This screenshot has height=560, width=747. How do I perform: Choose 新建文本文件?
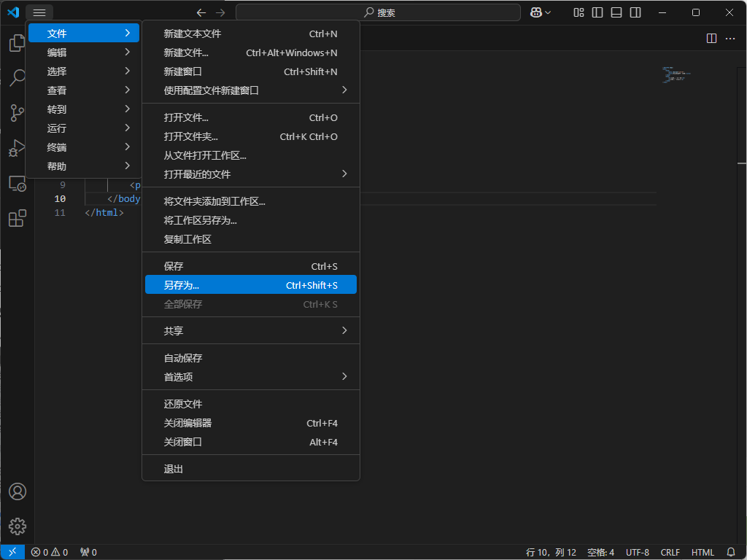click(251, 34)
